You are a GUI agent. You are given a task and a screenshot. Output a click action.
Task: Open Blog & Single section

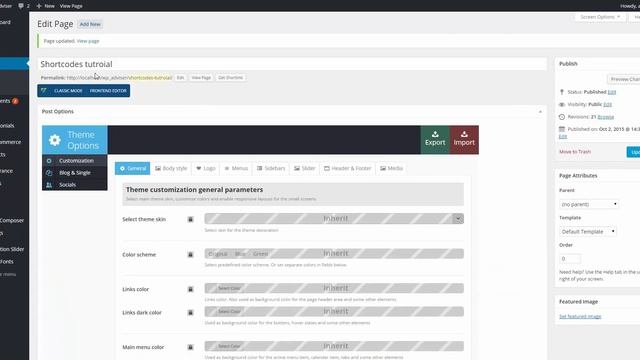(75, 173)
